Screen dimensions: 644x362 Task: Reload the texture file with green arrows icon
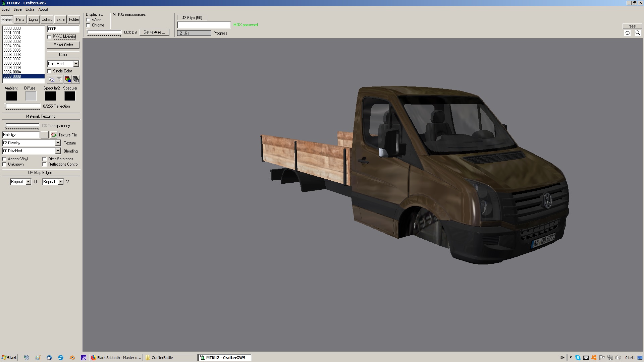(x=54, y=135)
